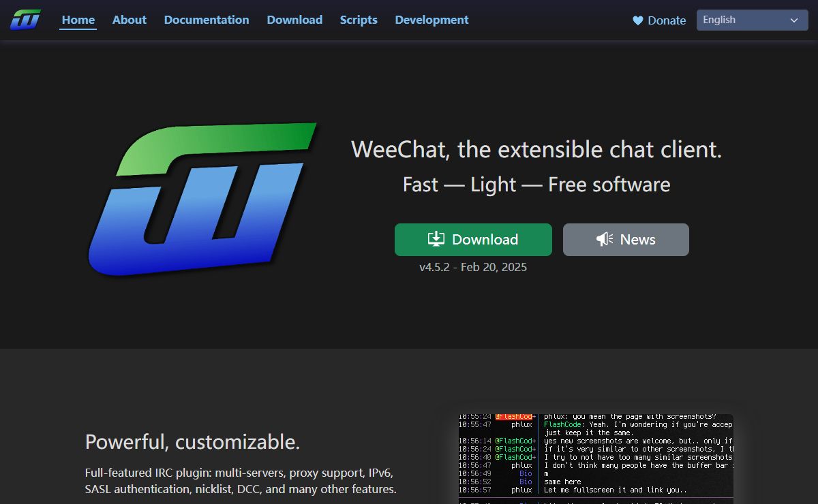Screen dimensions: 818x504
Task: Open the Scripts page
Action: (x=359, y=20)
